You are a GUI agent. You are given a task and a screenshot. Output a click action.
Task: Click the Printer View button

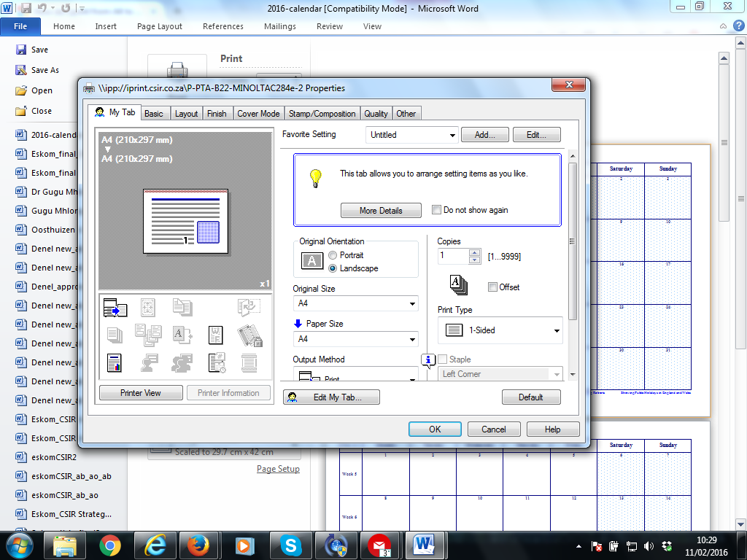pyautogui.click(x=141, y=393)
